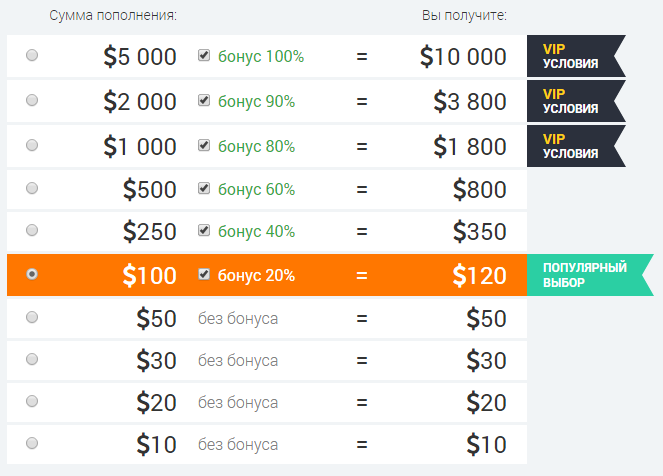Uncheck the бонус 60% checkbox

pyautogui.click(x=204, y=188)
